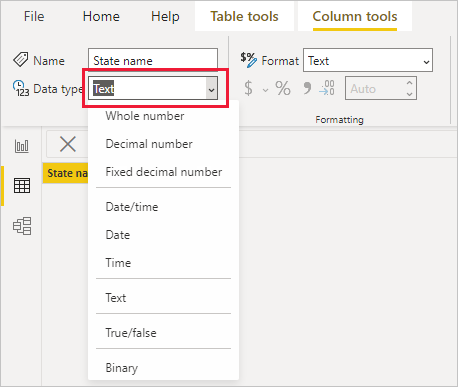The height and width of the screenshot is (387, 458).
Task: Select the State name column header
Action: click(66, 173)
